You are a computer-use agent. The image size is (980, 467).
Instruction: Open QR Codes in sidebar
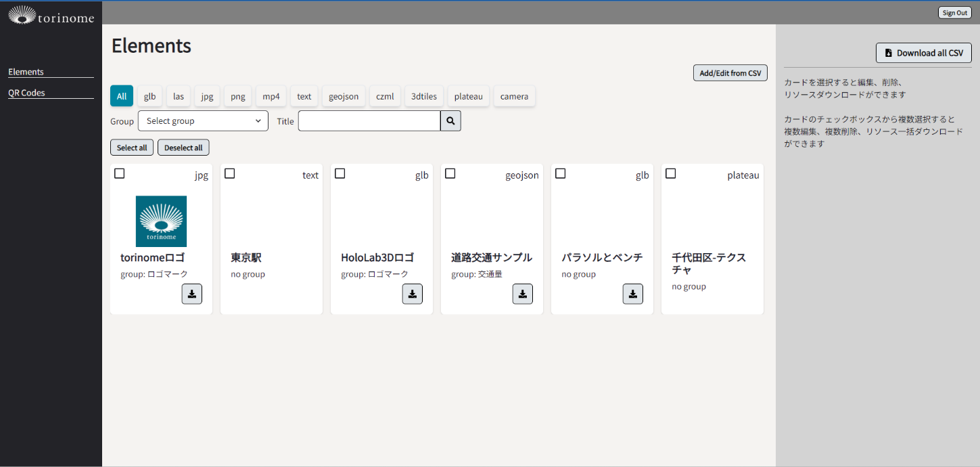pos(26,93)
